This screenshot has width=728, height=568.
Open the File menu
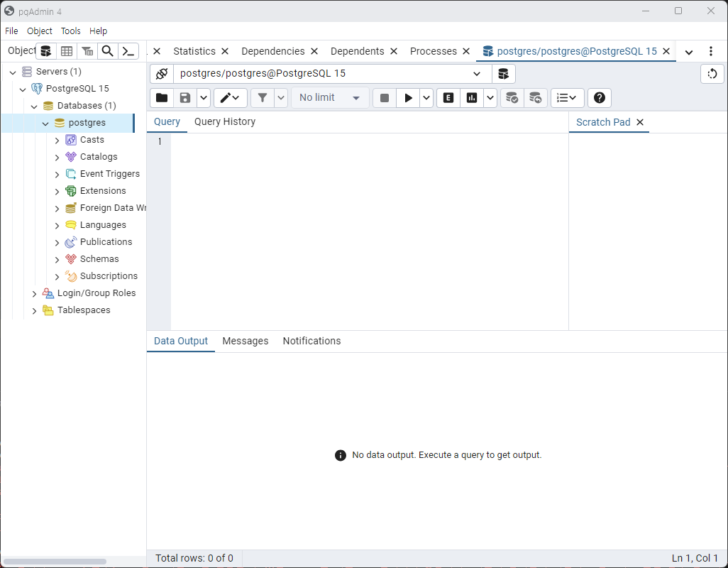[11, 31]
